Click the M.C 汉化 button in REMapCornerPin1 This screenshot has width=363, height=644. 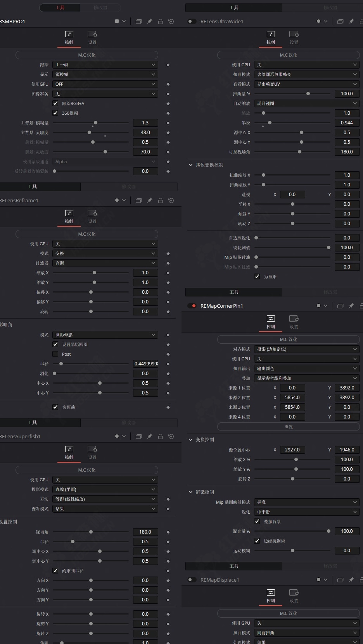[289, 339]
